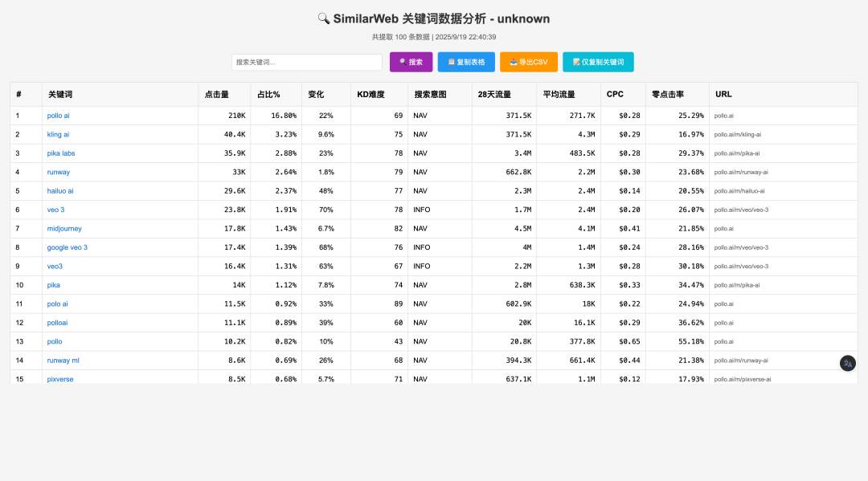
Task: Focus the keyword search input field
Action: point(307,62)
